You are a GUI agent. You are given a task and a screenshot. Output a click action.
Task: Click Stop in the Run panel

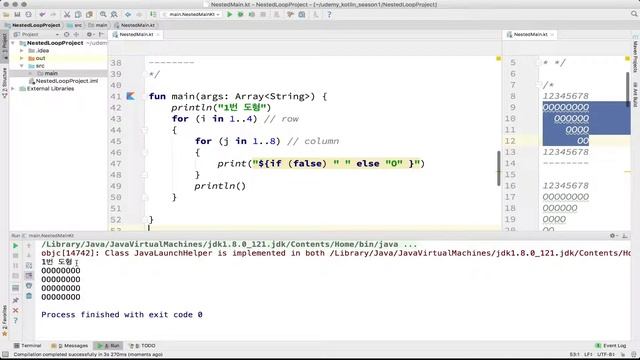click(16, 256)
